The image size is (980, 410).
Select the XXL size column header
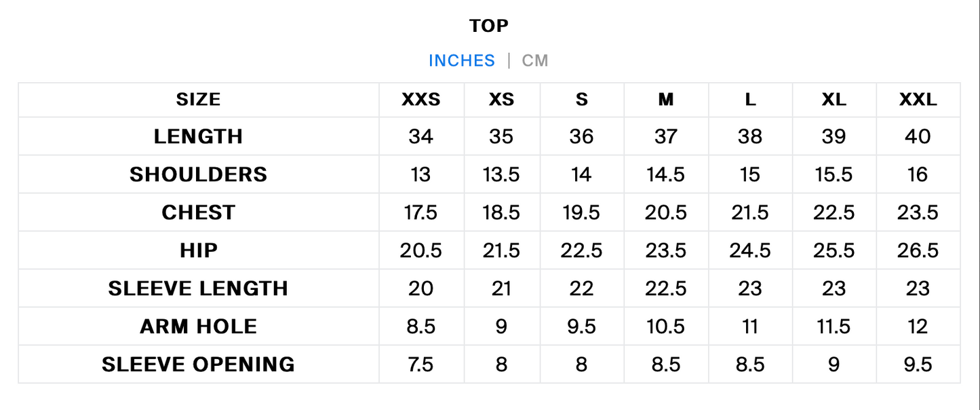coord(918,100)
